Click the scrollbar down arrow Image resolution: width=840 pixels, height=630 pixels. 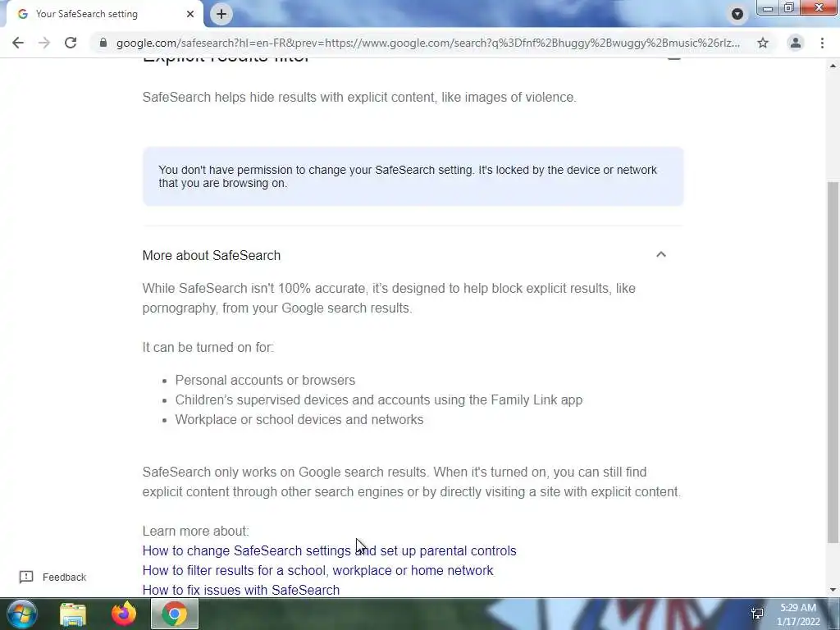pyautogui.click(x=833, y=590)
